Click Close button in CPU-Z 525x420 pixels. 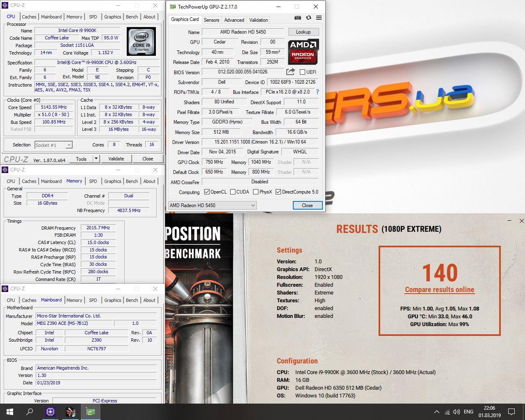coord(148,159)
